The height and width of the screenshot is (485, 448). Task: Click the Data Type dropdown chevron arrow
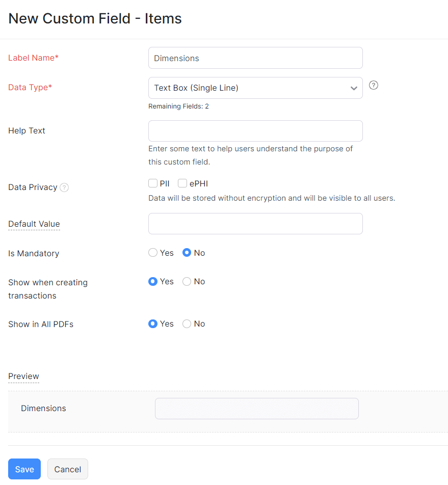click(x=354, y=88)
